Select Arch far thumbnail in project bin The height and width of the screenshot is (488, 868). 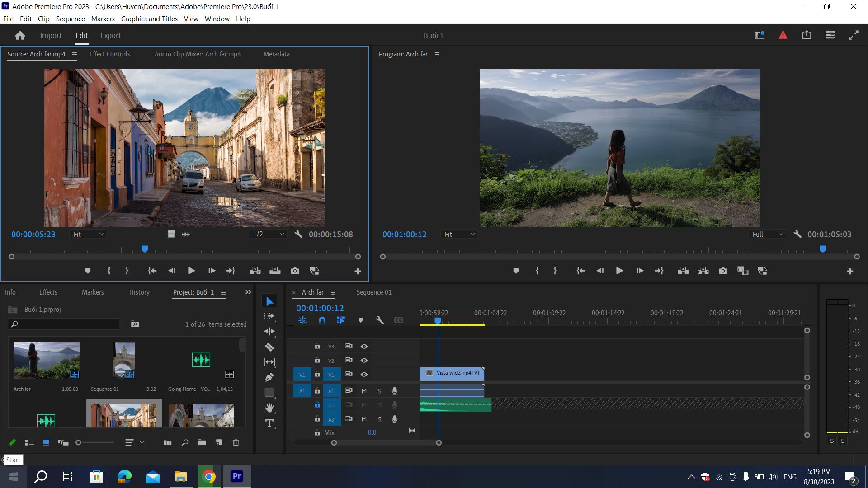click(47, 360)
